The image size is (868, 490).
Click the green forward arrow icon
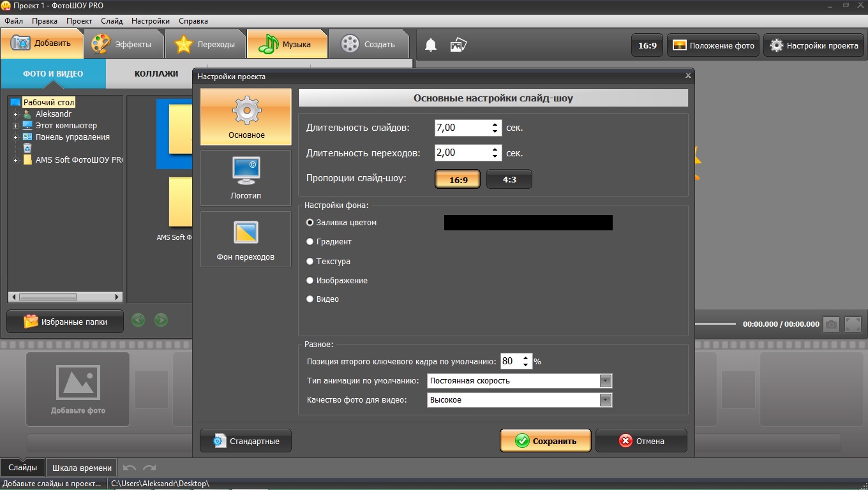pos(161,320)
